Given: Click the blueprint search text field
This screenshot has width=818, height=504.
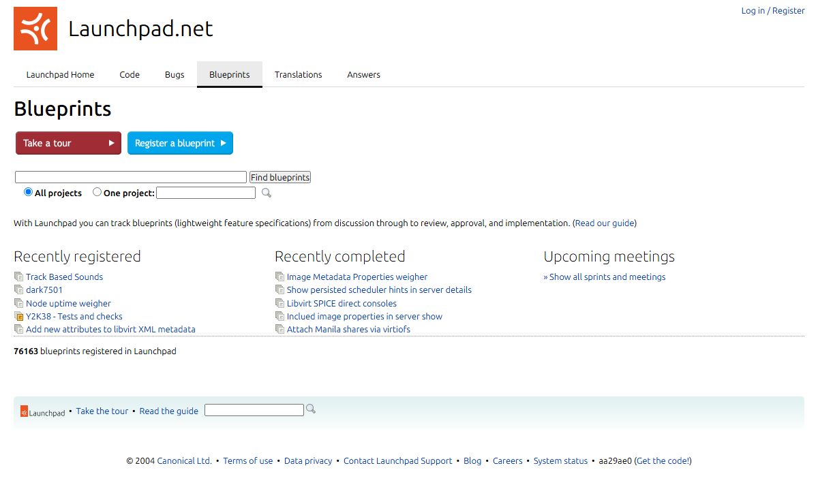Looking at the screenshot, I should [x=131, y=177].
